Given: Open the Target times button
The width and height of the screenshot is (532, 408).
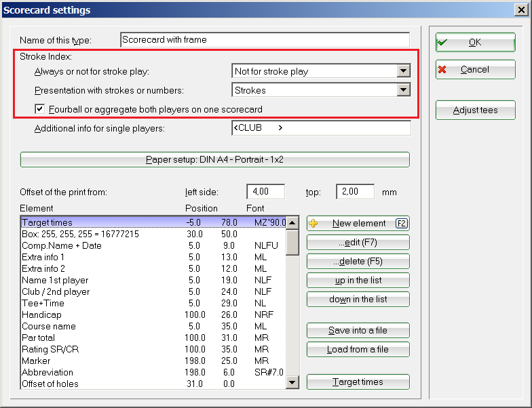Looking at the screenshot, I should pos(358,382).
